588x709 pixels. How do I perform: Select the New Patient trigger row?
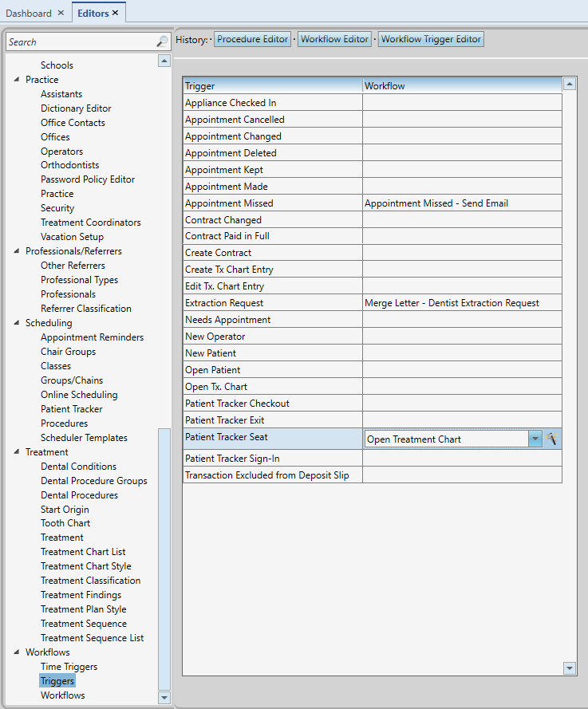pyautogui.click(x=373, y=353)
